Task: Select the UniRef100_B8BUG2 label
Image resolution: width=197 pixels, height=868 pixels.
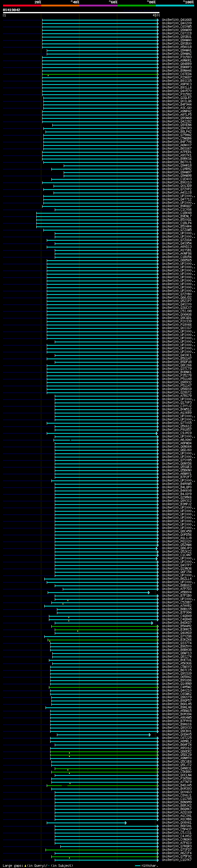Action: [x=177, y=586]
